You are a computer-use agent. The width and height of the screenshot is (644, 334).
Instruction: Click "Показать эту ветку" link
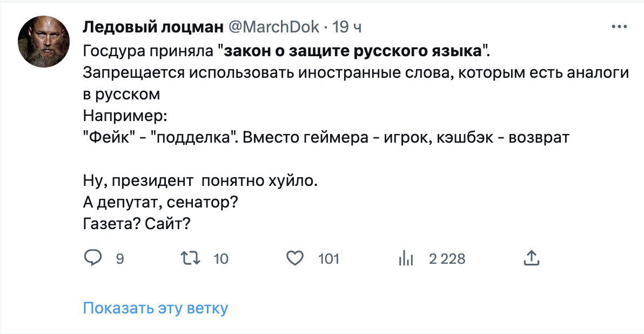pos(156,309)
